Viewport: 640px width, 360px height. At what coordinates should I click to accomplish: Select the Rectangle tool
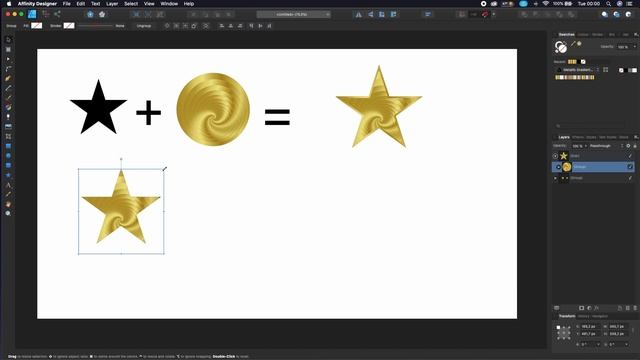[x=8, y=146]
